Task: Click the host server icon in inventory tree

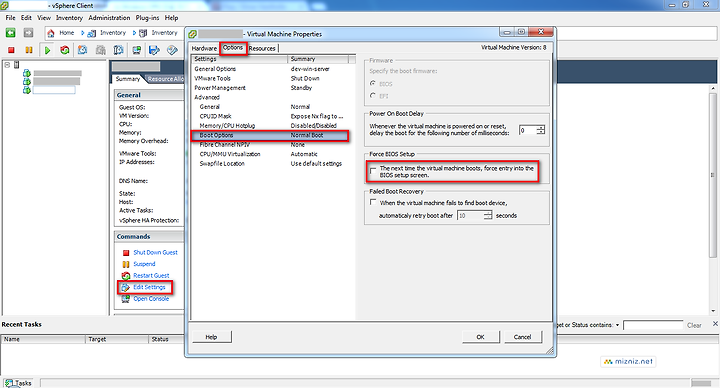Action: point(17,65)
